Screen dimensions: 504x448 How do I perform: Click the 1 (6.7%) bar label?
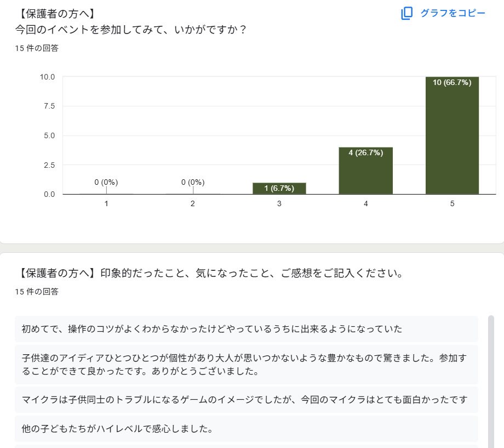[279, 188]
